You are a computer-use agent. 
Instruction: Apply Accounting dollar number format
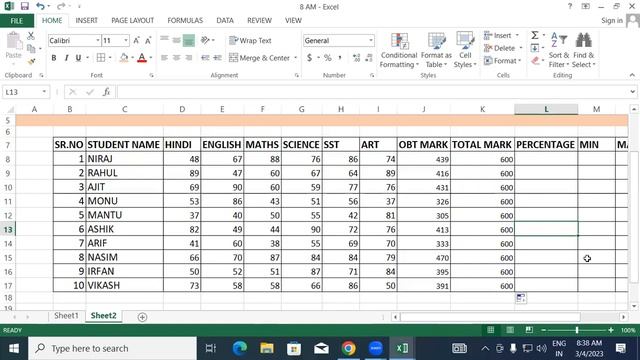tap(309, 58)
